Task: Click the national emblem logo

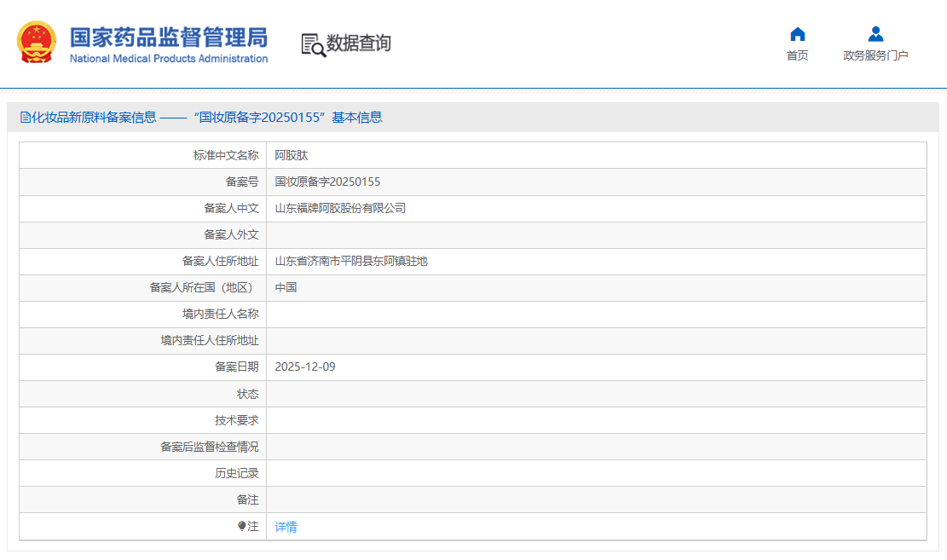Action: click(x=37, y=43)
